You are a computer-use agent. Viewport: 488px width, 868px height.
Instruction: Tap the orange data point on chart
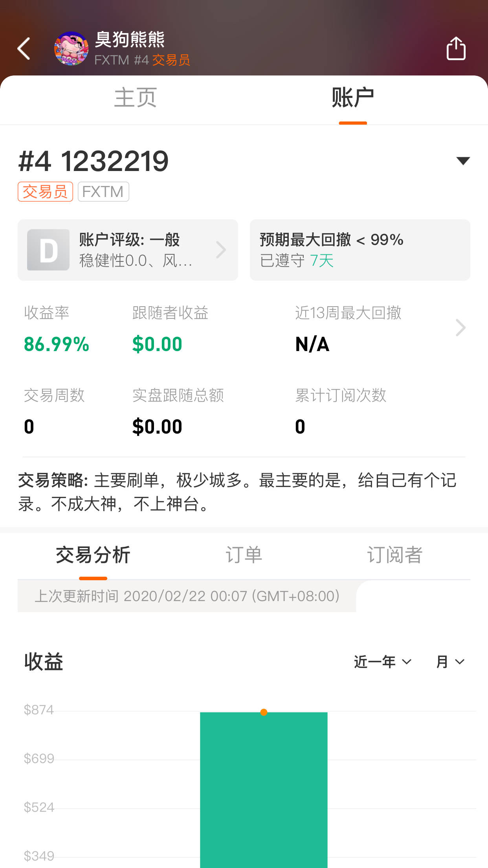click(x=264, y=712)
